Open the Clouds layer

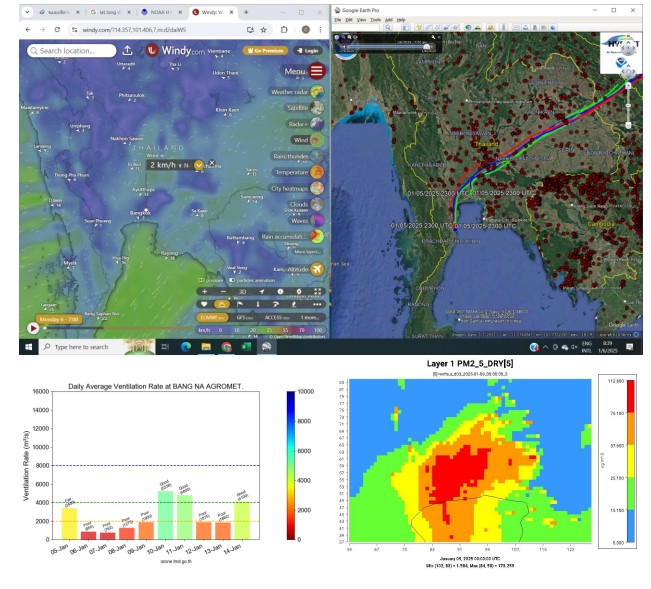click(x=317, y=204)
